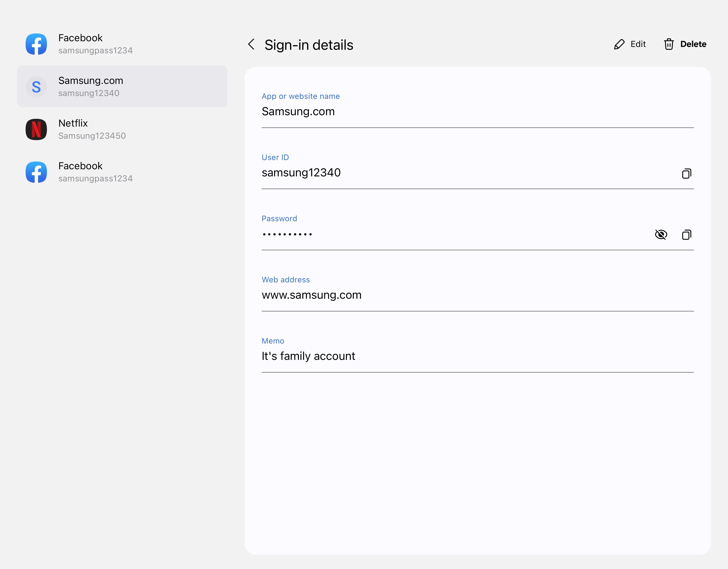Copy the password with the copy icon
This screenshot has height=569, width=728.
pos(686,235)
